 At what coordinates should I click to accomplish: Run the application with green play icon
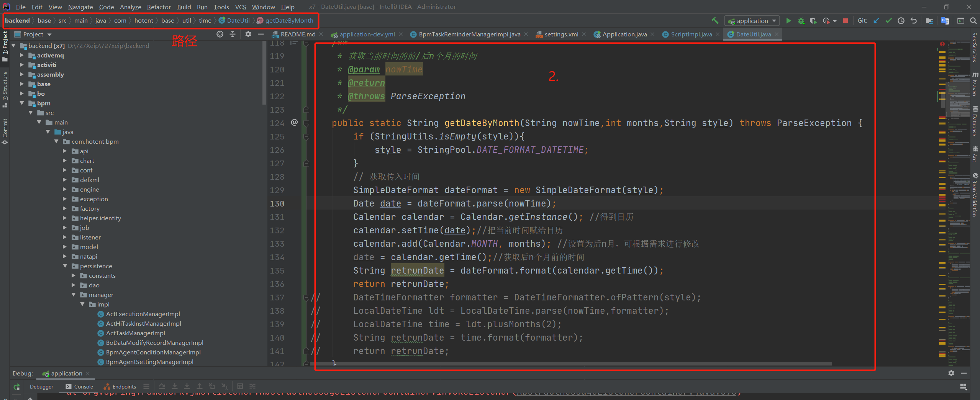point(788,21)
